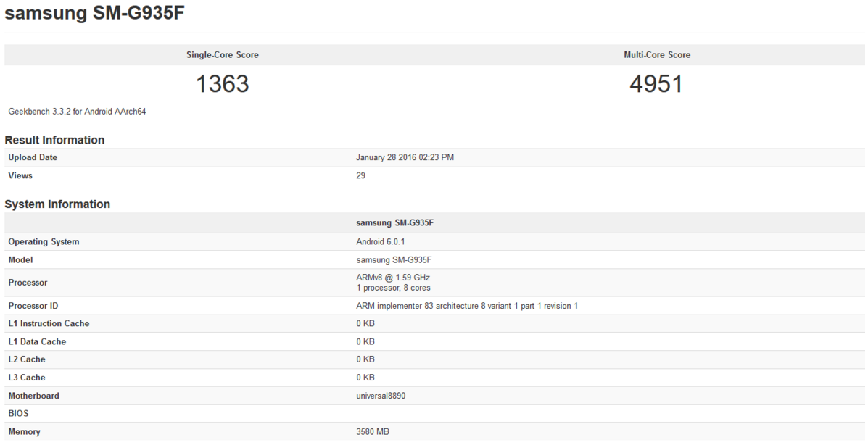Select the universal8890 motherboard value
This screenshot has width=868, height=445.
(x=381, y=396)
